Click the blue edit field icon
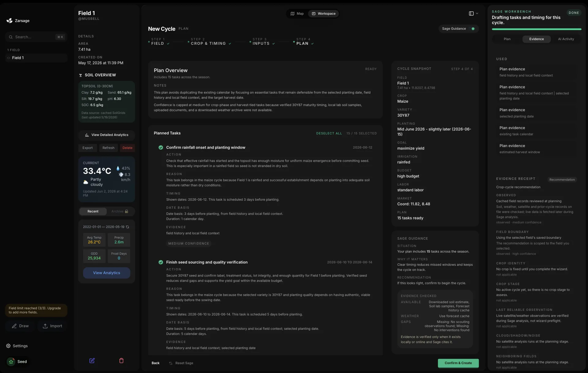 (x=92, y=360)
